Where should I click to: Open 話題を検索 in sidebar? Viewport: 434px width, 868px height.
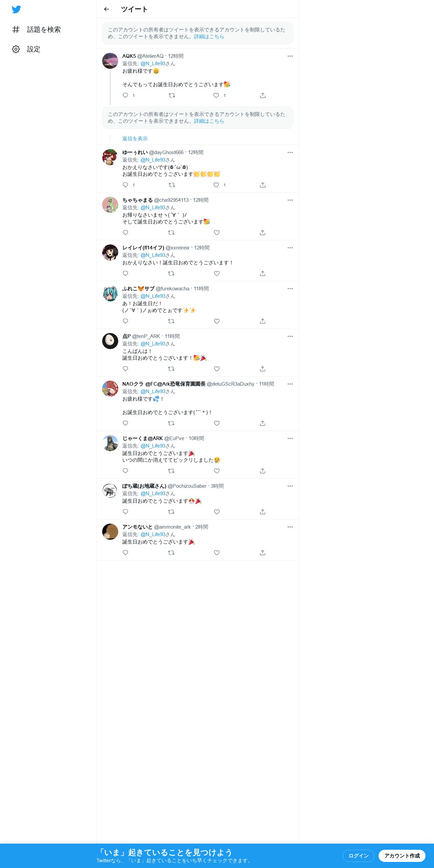(x=37, y=29)
